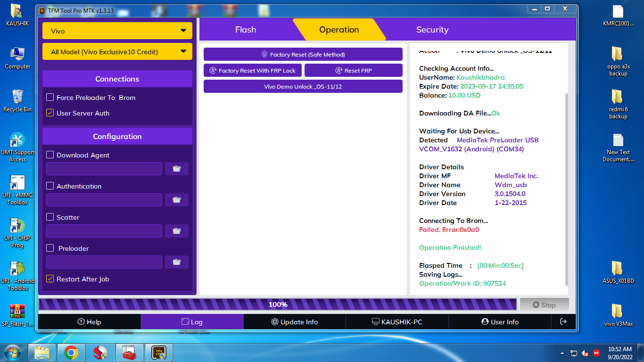The height and width of the screenshot is (362, 644).
Task: Click the 100% progress bar
Action: (278, 304)
